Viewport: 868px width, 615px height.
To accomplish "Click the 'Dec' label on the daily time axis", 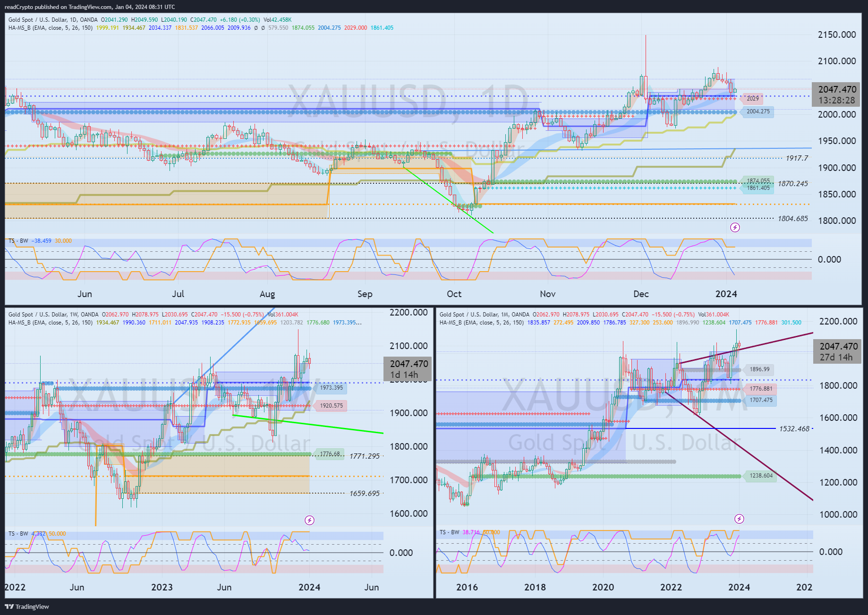I will point(641,294).
